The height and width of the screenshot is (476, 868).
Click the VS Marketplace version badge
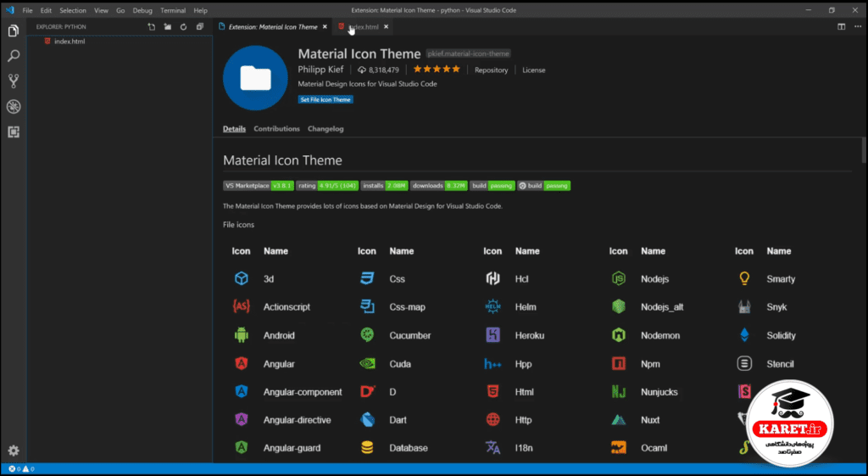(258, 186)
